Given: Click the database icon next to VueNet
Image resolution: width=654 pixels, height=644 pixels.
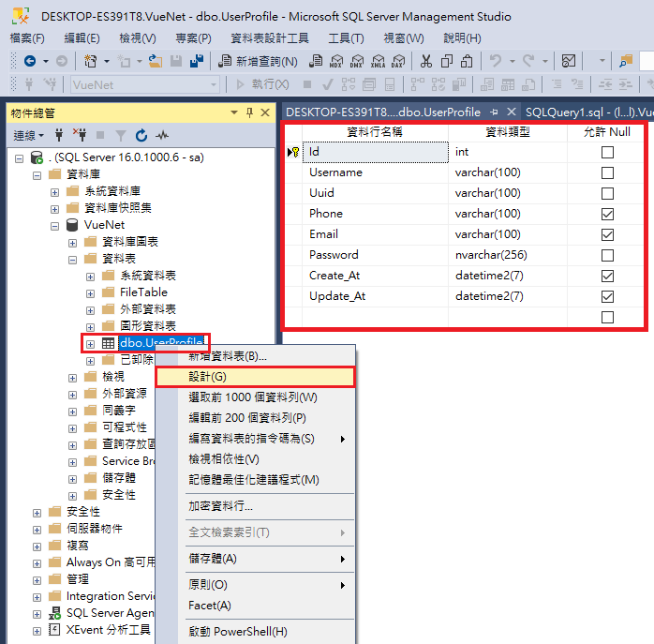Looking at the screenshot, I should (x=72, y=225).
